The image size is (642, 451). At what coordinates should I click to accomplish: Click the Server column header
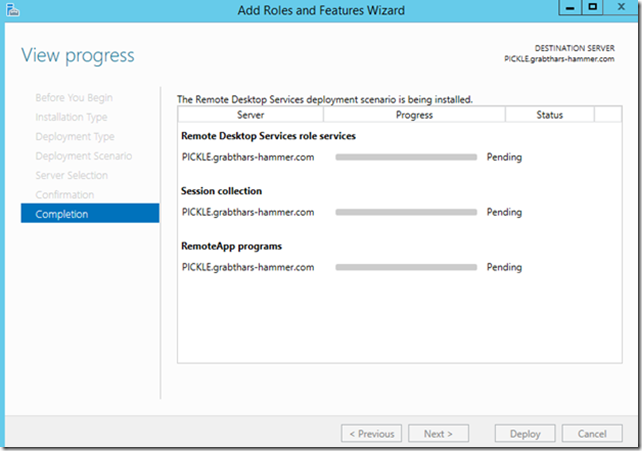click(251, 115)
